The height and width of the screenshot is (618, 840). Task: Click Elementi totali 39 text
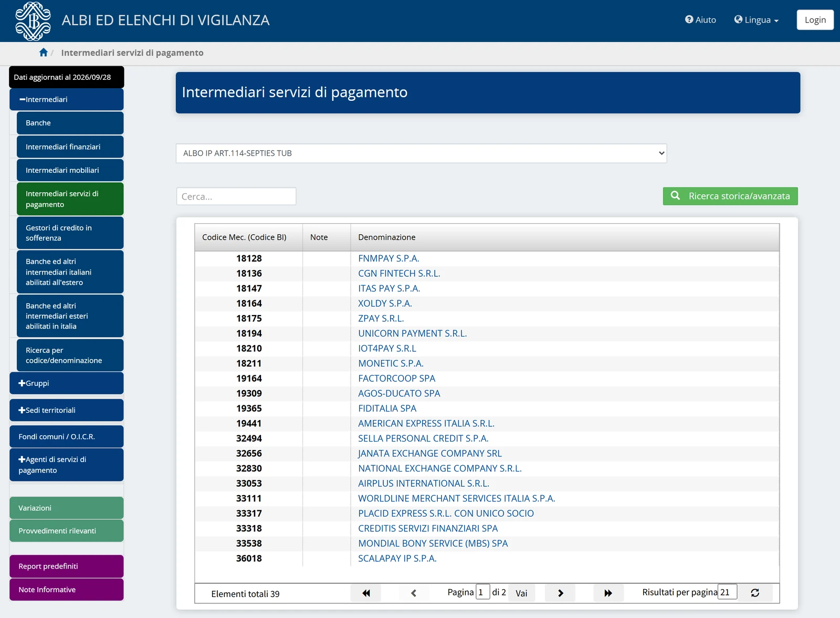click(245, 594)
